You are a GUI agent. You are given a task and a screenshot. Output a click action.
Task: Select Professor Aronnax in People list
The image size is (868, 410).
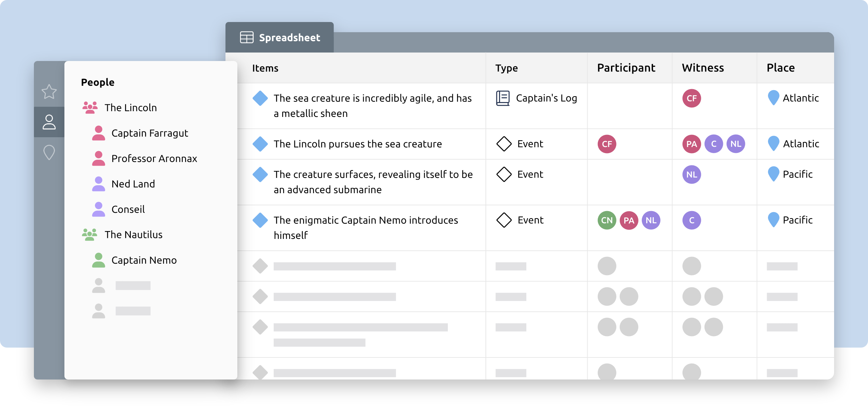click(154, 159)
